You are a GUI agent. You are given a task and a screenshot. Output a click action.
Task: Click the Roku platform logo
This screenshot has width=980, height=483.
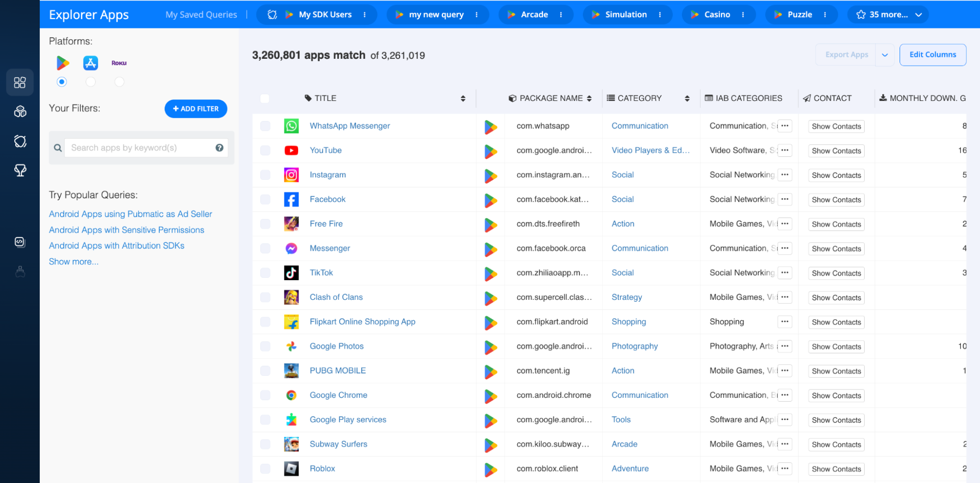(119, 63)
